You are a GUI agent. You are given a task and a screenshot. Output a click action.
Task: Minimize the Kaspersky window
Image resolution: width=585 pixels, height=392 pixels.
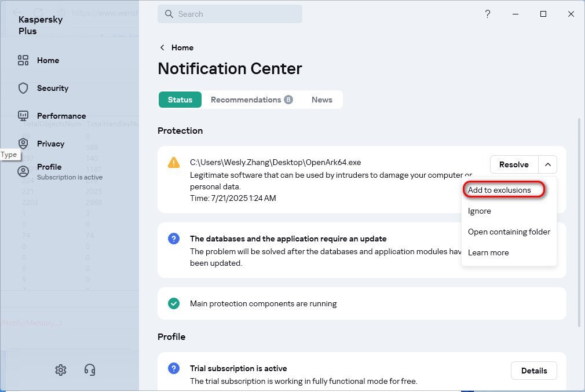click(515, 14)
